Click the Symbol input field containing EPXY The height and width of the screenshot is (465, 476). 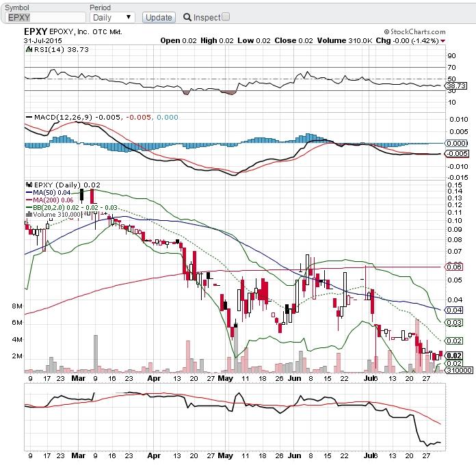click(45, 18)
